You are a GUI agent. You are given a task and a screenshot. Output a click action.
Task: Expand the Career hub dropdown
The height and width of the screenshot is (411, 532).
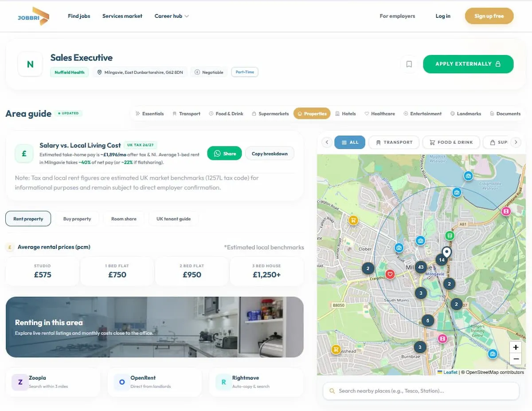(x=172, y=16)
